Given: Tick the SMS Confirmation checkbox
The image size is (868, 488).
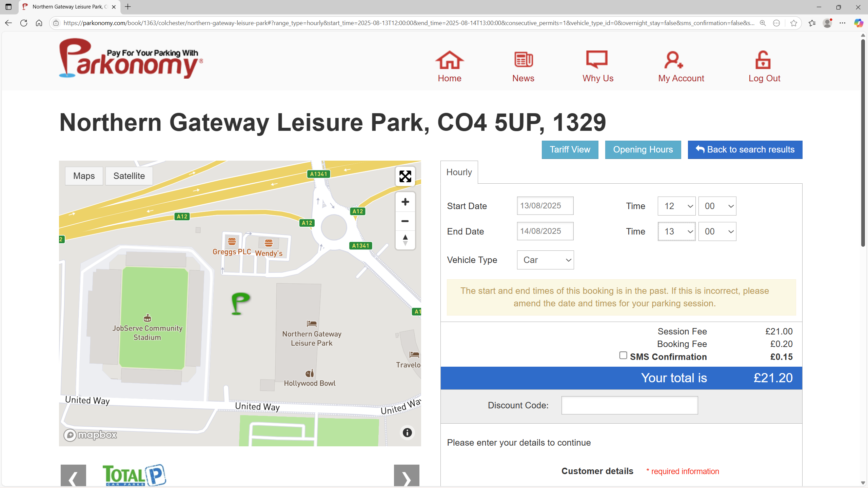Looking at the screenshot, I should coord(623,355).
